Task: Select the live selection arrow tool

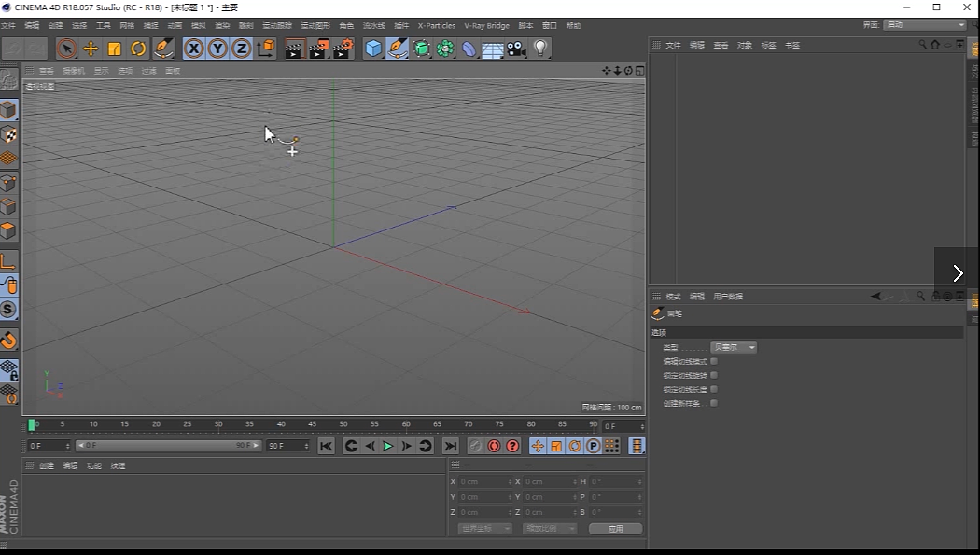Action: point(67,49)
